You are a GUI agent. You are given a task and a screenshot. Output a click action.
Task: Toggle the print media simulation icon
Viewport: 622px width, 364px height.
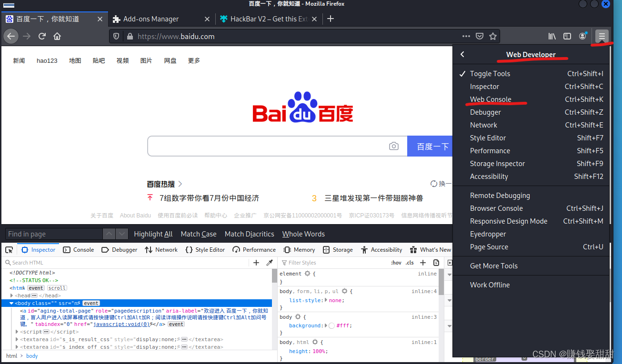pos(436,263)
